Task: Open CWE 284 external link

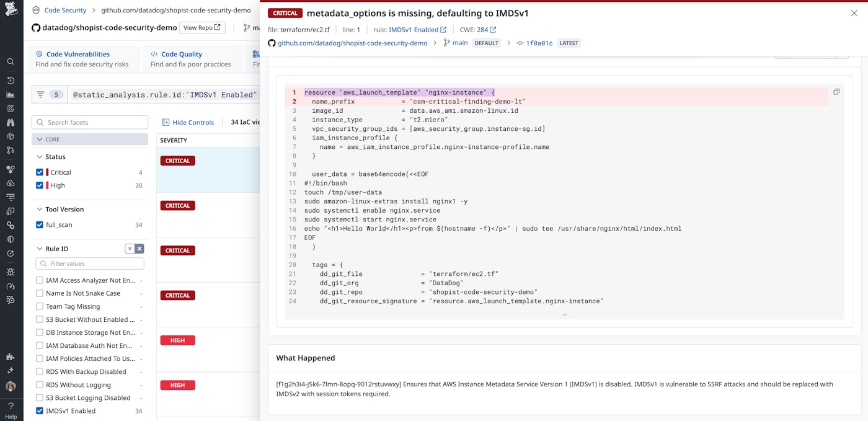Action: 486,30
